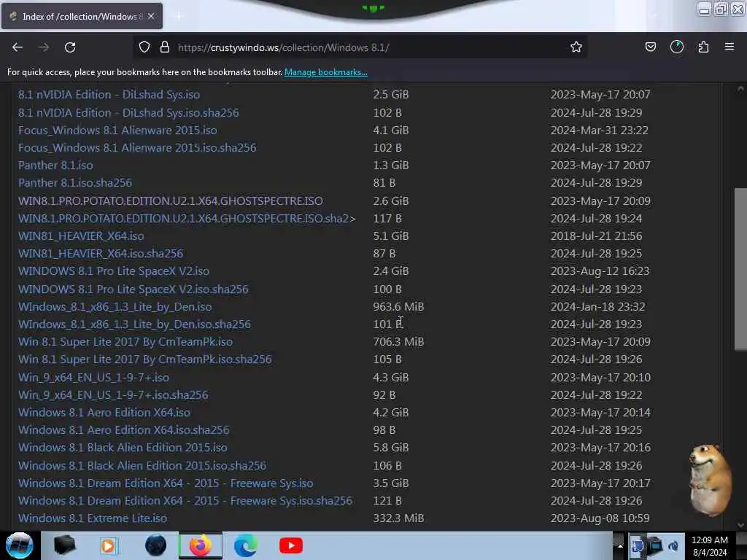Click the hamster desktop mascot

click(x=710, y=480)
